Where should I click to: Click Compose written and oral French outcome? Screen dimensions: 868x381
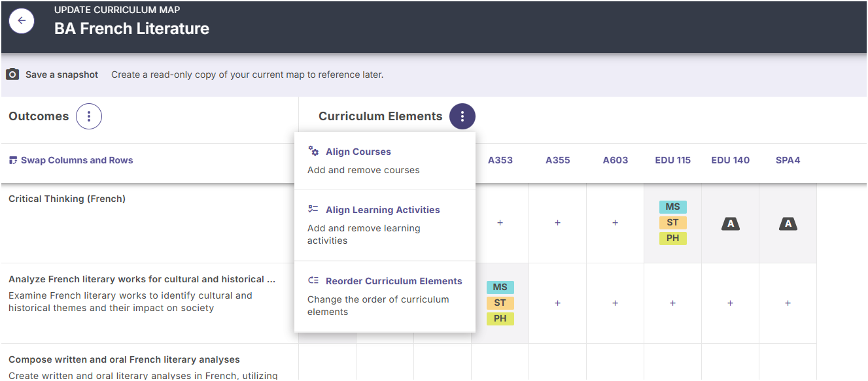click(x=124, y=359)
